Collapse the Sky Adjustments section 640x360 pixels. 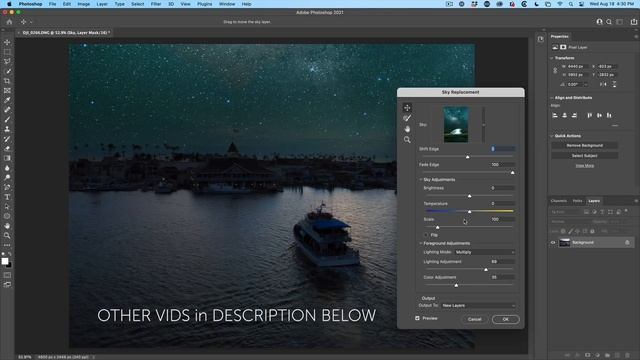421,180
